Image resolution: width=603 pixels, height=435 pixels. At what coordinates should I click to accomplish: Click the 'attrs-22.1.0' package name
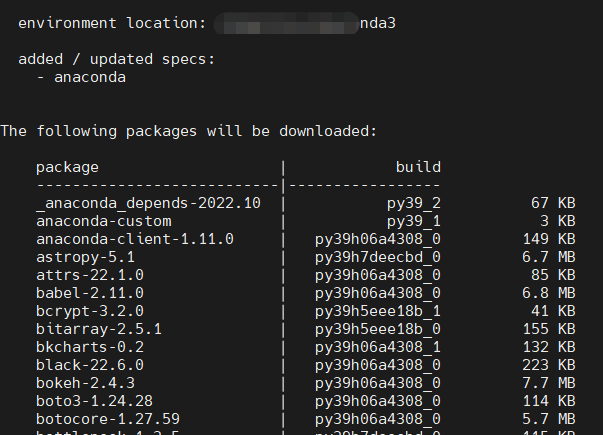pyautogui.click(x=90, y=275)
